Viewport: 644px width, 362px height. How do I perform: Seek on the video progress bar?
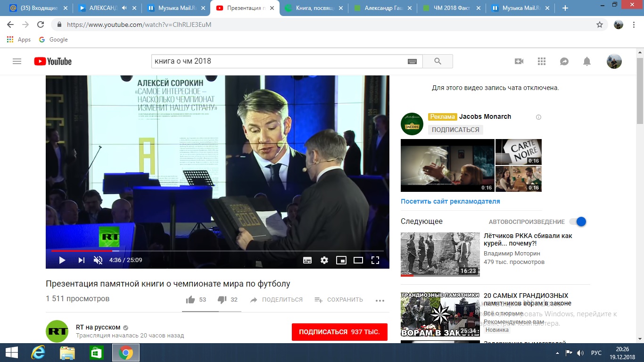pyautogui.click(x=217, y=251)
